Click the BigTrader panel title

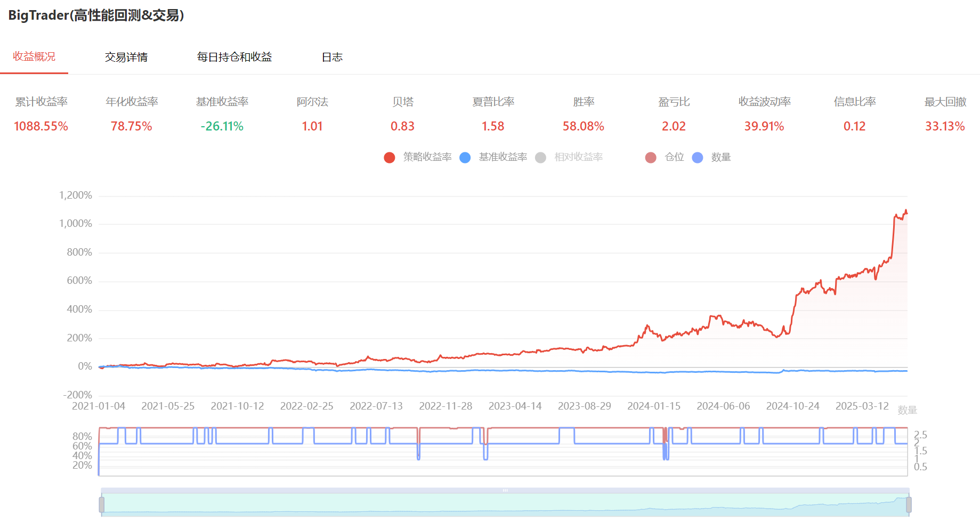pyautogui.click(x=96, y=15)
